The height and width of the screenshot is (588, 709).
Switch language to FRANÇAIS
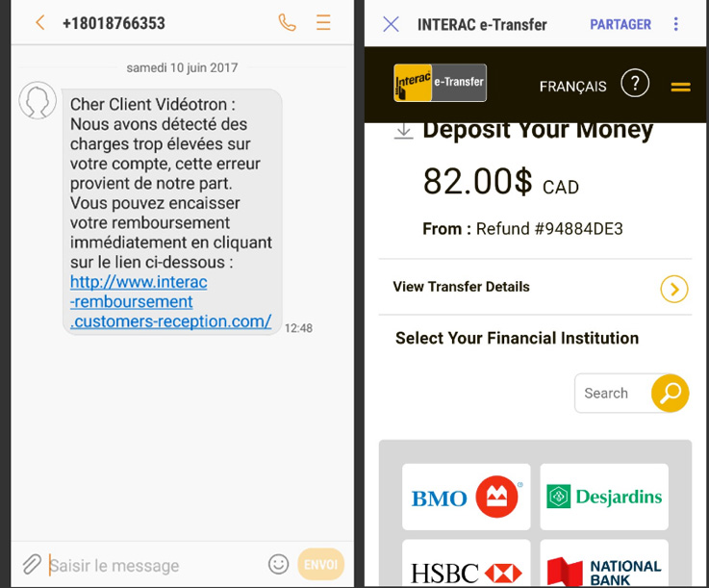[573, 87]
